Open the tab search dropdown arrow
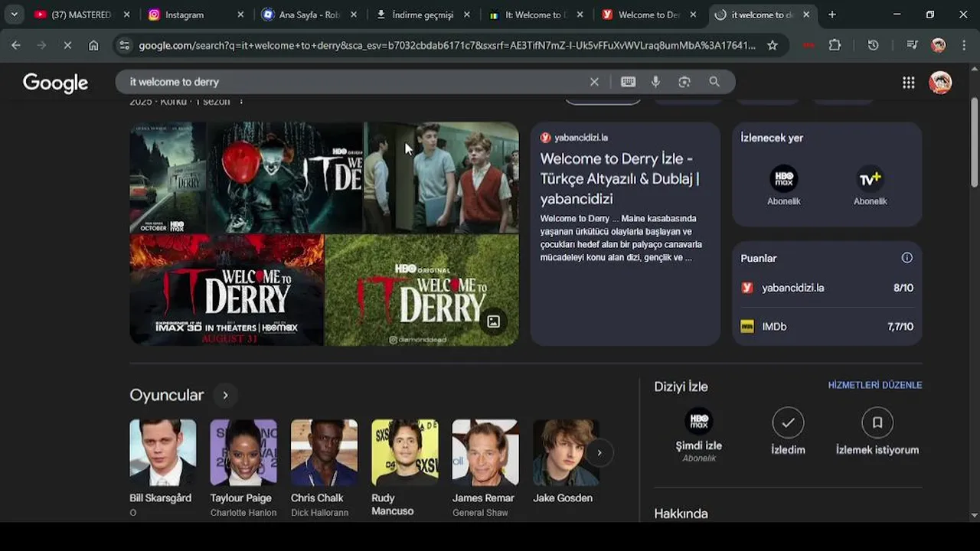The width and height of the screenshot is (980, 551). (x=14, y=15)
